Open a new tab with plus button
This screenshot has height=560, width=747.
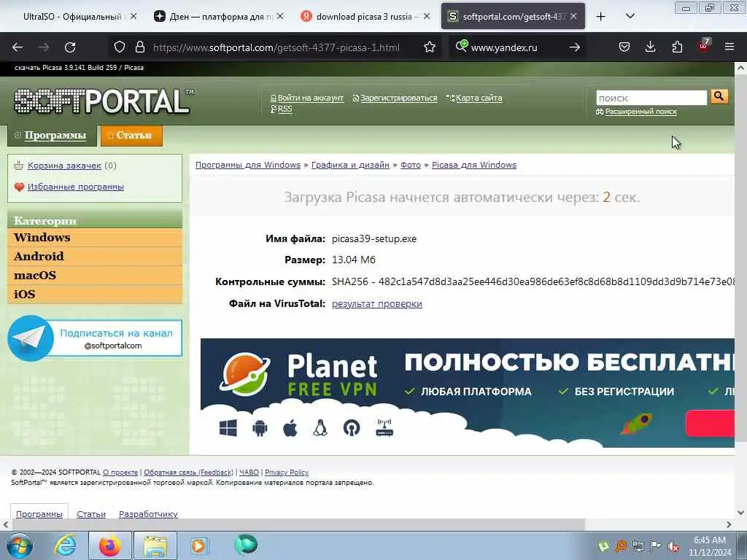coord(601,17)
